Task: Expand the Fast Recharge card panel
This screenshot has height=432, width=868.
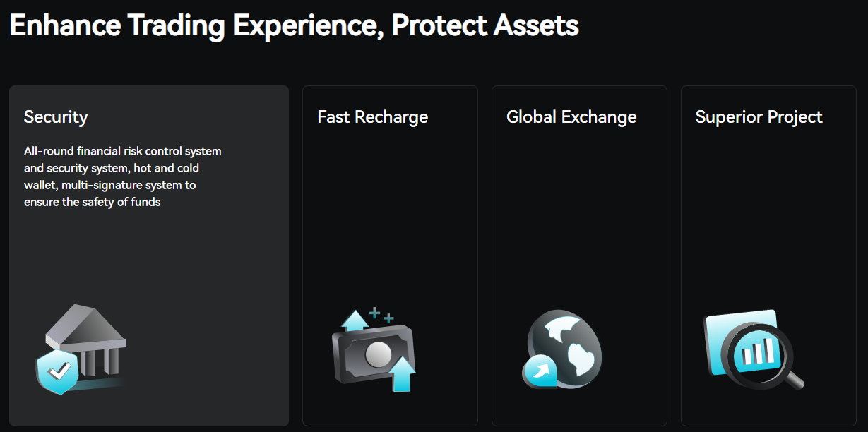Action: coord(390,256)
